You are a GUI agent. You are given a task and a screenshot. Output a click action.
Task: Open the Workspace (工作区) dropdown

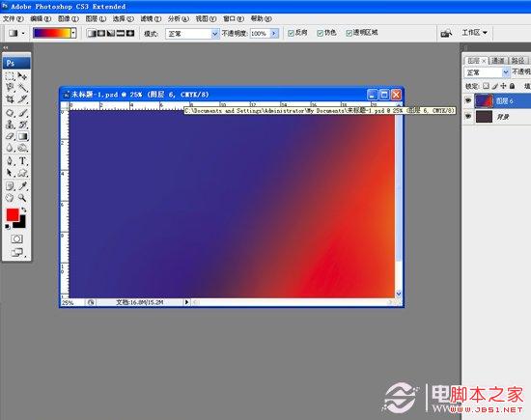pyautogui.click(x=474, y=33)
